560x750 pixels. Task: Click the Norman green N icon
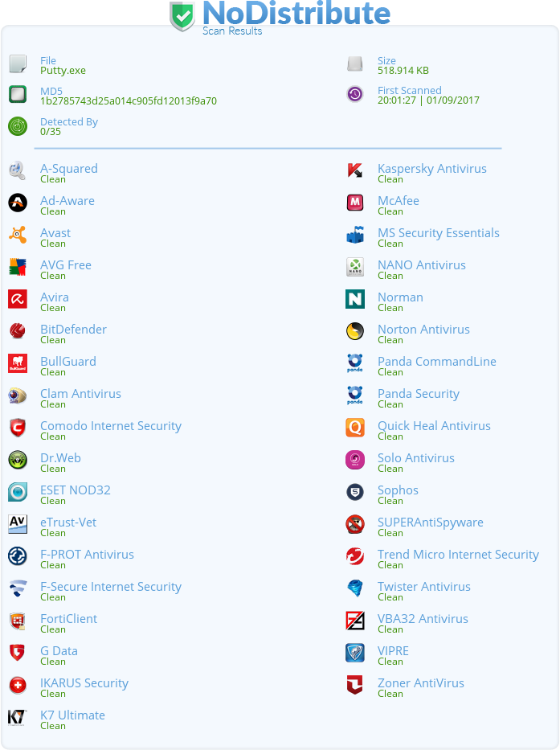(355, 299)
